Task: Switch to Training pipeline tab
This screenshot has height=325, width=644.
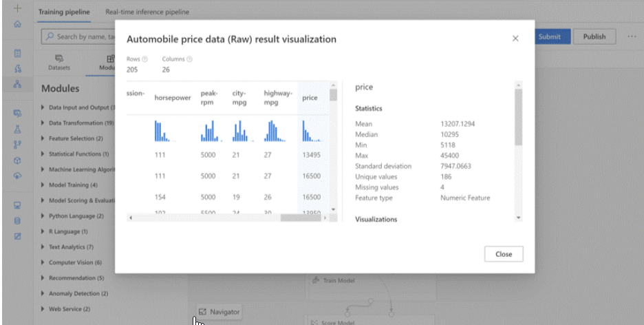Action: coord(66,12)
